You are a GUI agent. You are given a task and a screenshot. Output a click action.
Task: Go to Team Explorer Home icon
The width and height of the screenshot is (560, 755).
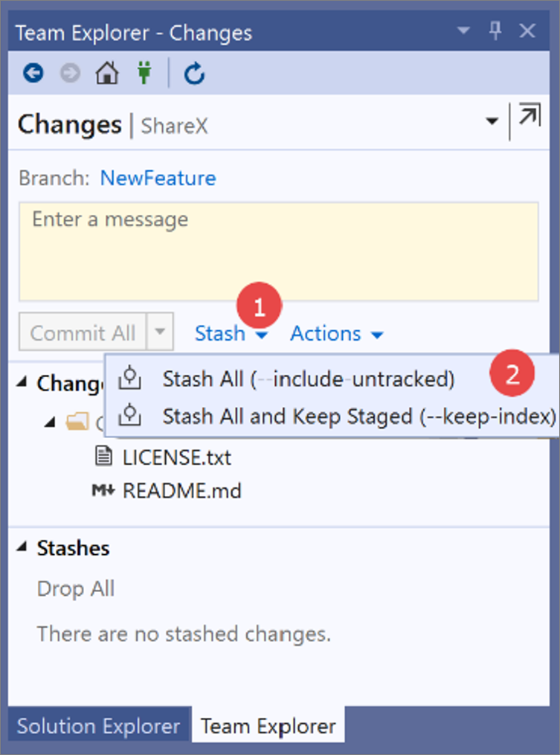coord(107,74)
